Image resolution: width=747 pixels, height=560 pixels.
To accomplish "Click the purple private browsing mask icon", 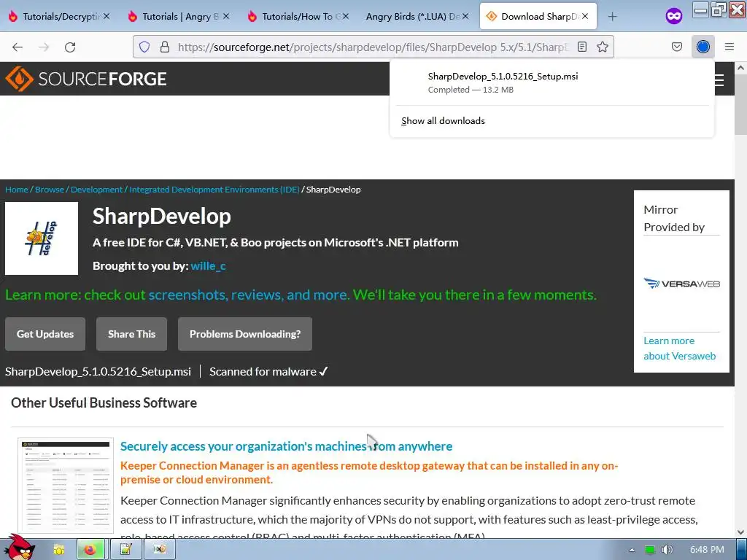I will coord(674,16).
